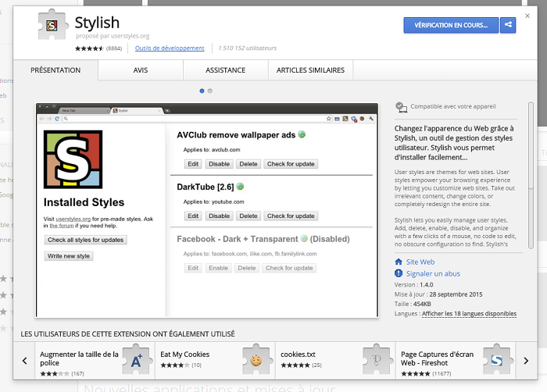This screenshot has height=392, width=547.
Task: Click Eat My Cookies star rating
Action: (x=175, y=365)
